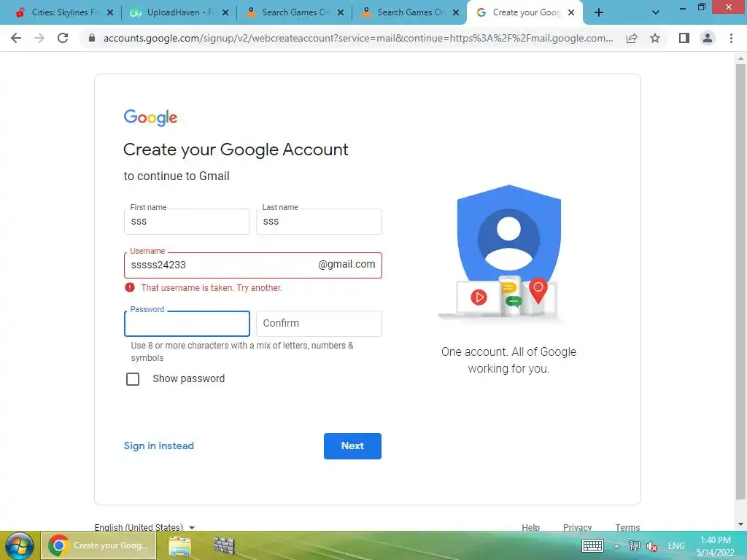This screenshot has width=747, height=560.
Task: Open the tab search chevron
Action: coord(656,13)
